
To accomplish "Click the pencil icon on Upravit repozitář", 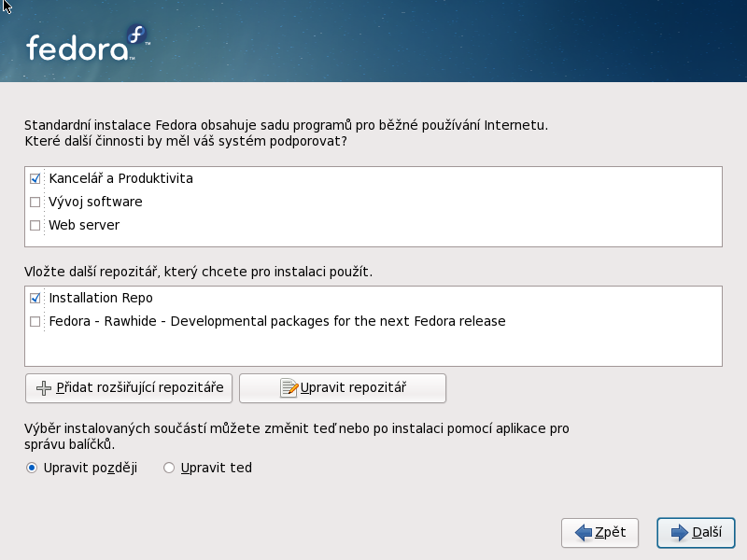I will pyautogui.click(x=289, y=388).
